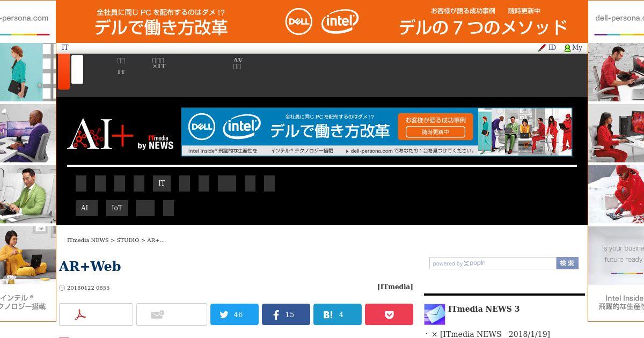This screenshot has height=338, width=644.
Task: Click the white tab beside the orange tab
Action: (x=77, y=69)
